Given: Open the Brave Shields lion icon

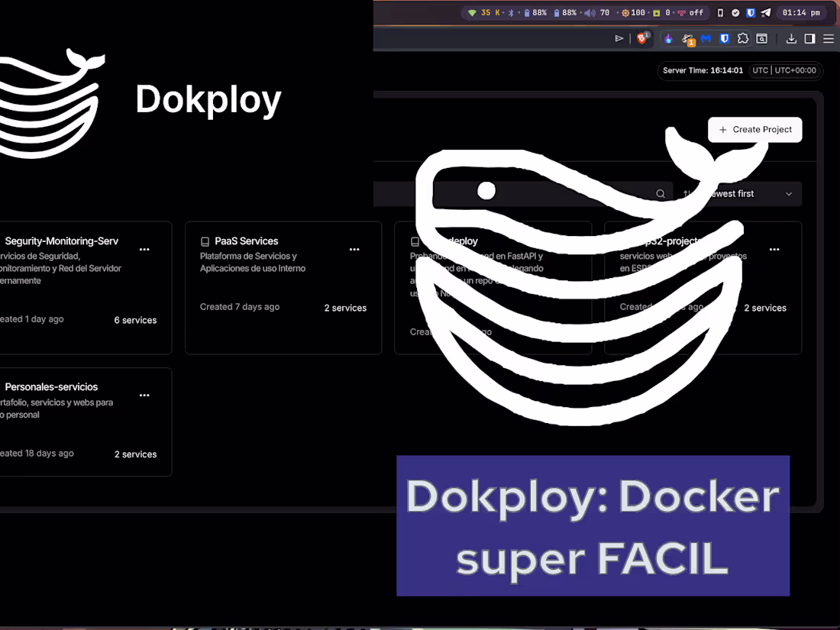Looking at the screenshot, I should pos(642,38).
